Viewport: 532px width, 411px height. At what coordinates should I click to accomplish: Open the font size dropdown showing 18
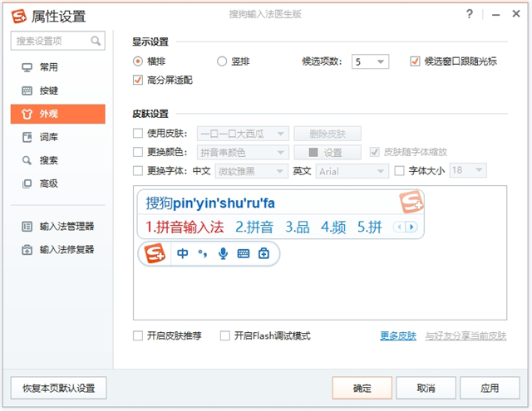(468, 170)
